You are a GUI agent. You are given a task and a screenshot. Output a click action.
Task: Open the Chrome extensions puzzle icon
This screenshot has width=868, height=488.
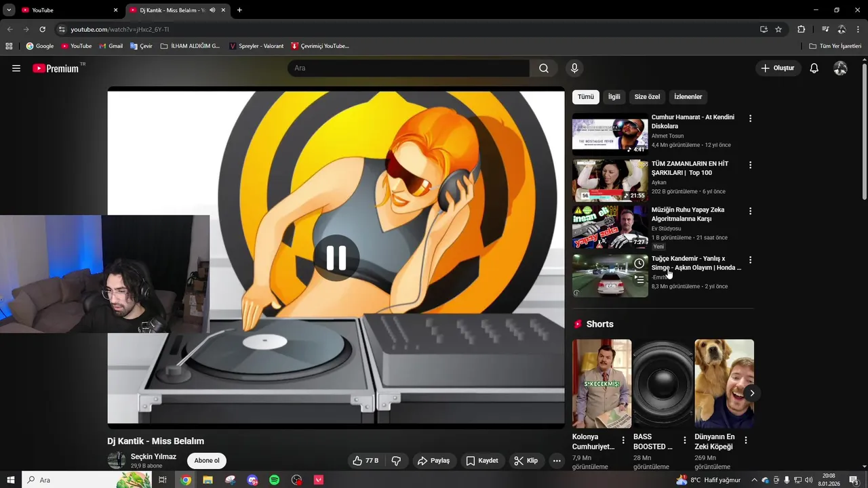coord(801,29)
